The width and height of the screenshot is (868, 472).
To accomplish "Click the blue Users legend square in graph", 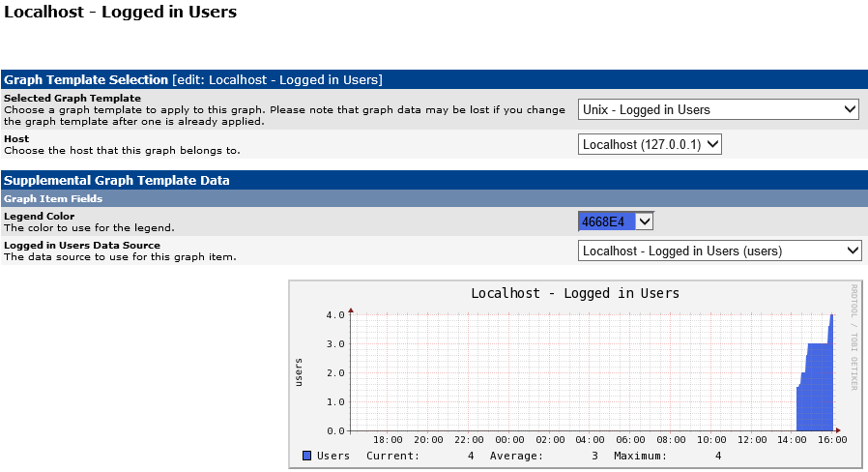I will click(x=306, y=455).
